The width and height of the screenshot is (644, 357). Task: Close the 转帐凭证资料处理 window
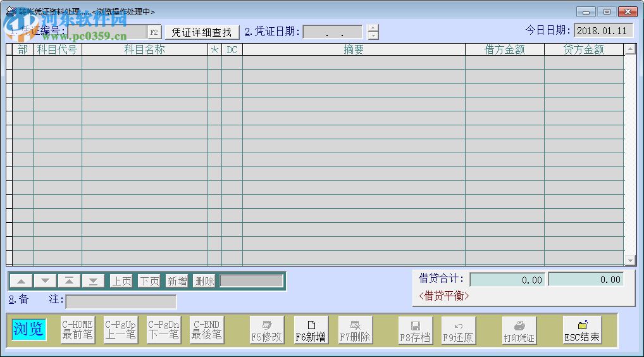point(628,11)
